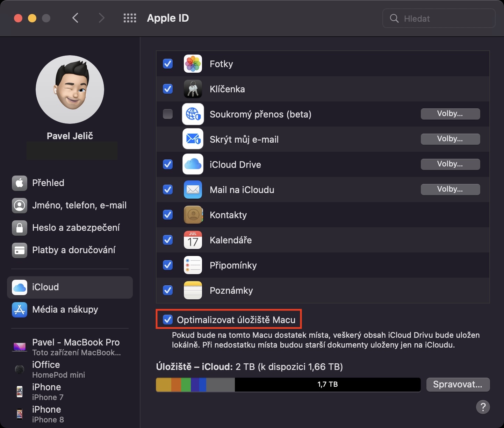This screenshot has height=428, width=504.
Task: Open Volby for Soukromý přenos
Action: pos(450,114)
